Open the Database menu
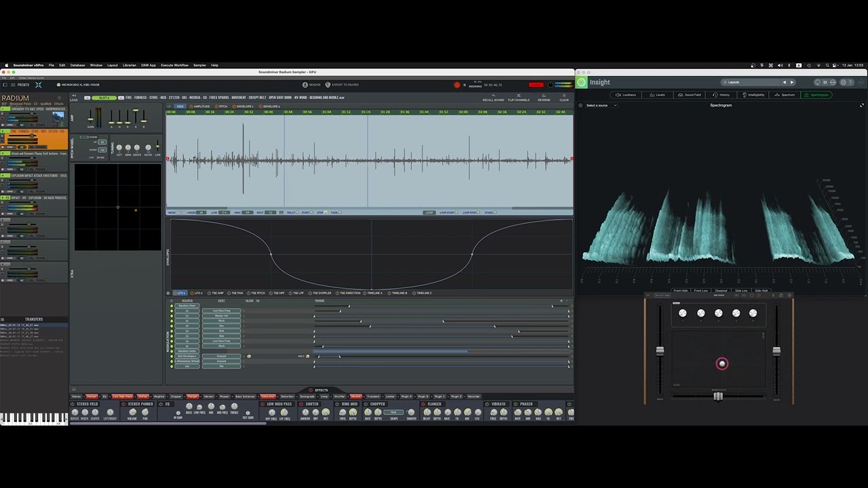Image resolution: width=868 pixels, height=488 pixels. point(78,65)
